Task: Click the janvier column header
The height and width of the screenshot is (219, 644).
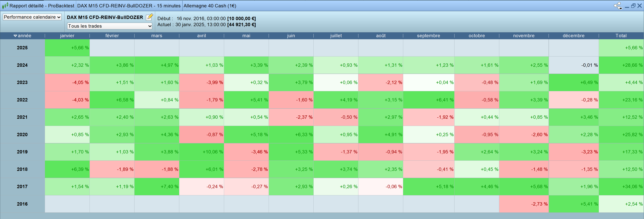Action: point(67,36)
